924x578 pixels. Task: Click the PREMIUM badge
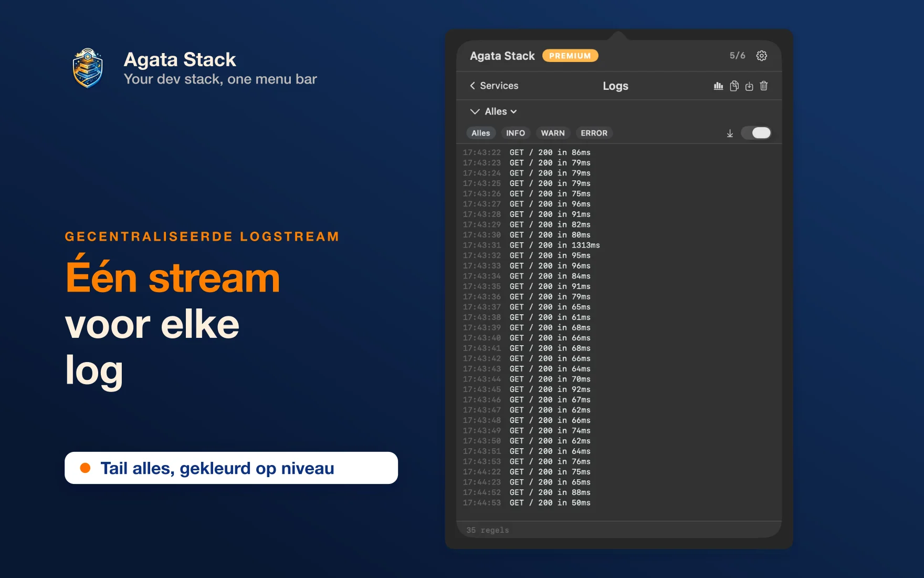tap(570, 56)
